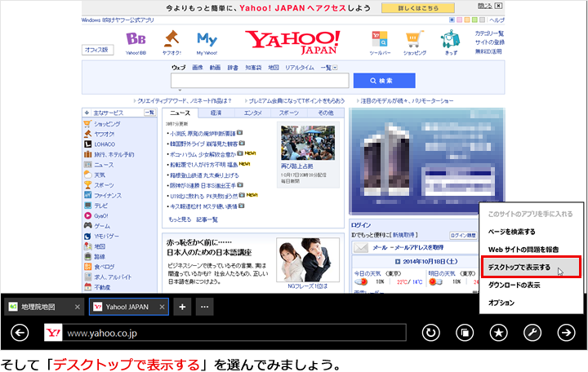Click 詳しくはこちら yellow banner button
Image resolution: width=588 pixels, height=372 pixels.
coord(418,8)
